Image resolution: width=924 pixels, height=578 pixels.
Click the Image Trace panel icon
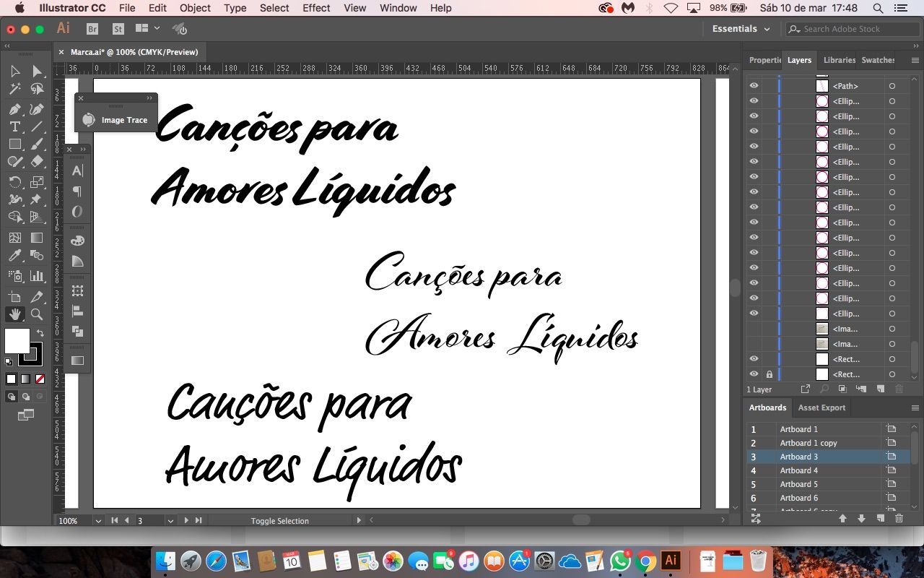pyautogui.click(x=89, y=120)
